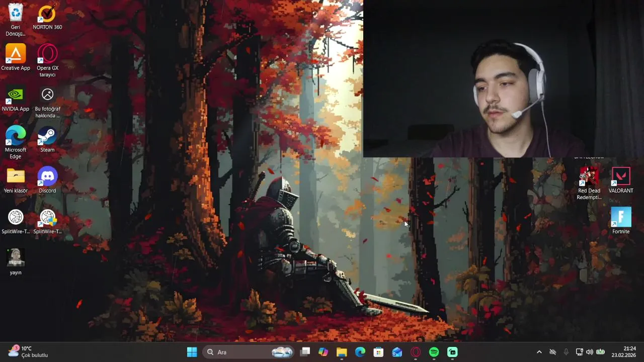This screenshot has width=644, height=362.
Task: Switch to the green streaming app on taskbar
Action: (x=452, y=352)
